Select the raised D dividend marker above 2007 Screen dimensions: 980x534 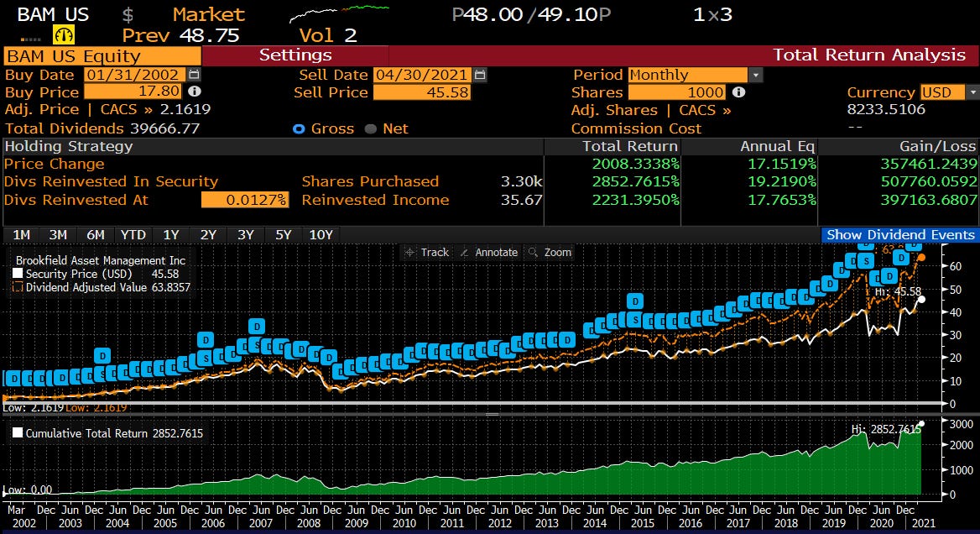point(256,327)
